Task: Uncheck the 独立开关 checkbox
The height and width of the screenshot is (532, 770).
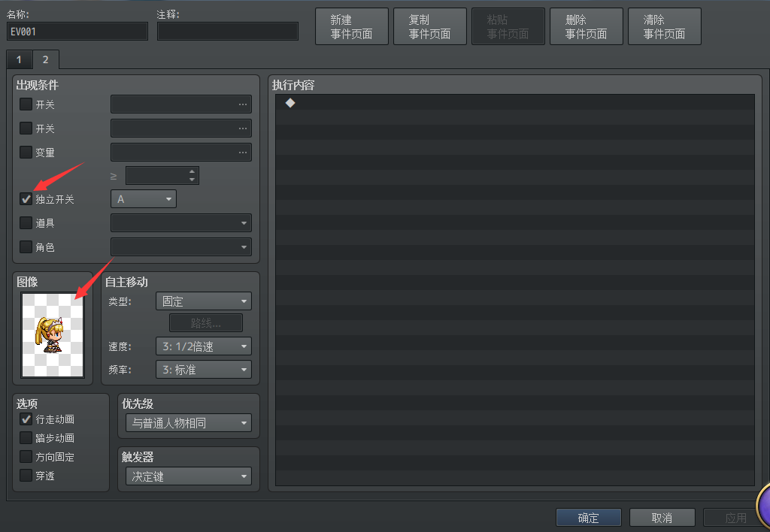Action: tap(26, 199)
